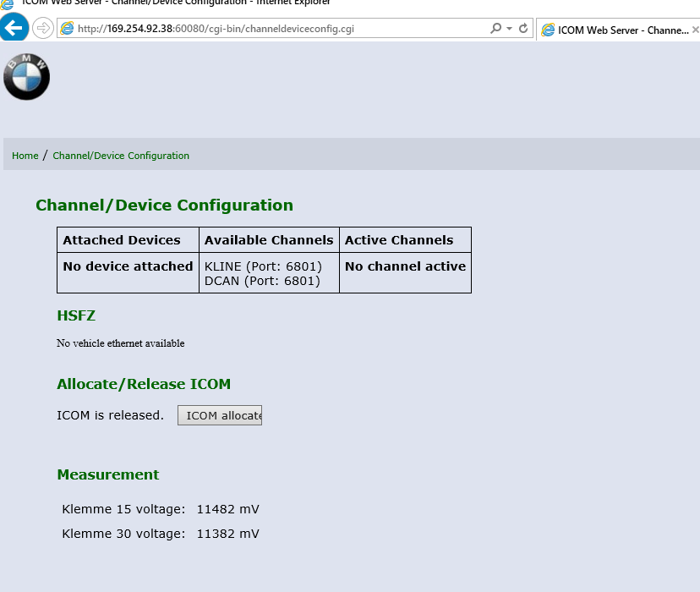700x592 pixels.
Task: Click the ICOM allocate button
Action: (220, 415)
